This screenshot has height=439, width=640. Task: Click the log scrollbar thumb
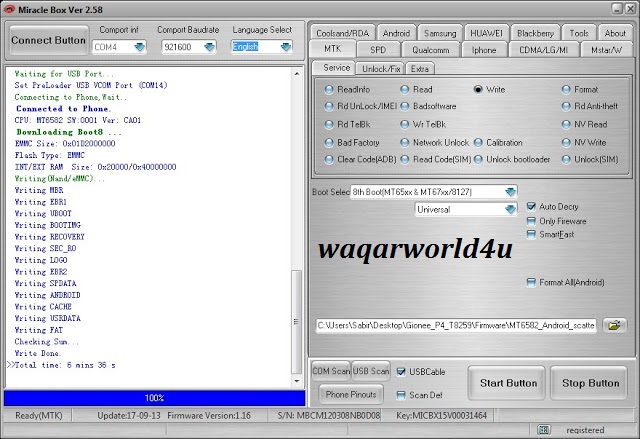pos(297,322)
